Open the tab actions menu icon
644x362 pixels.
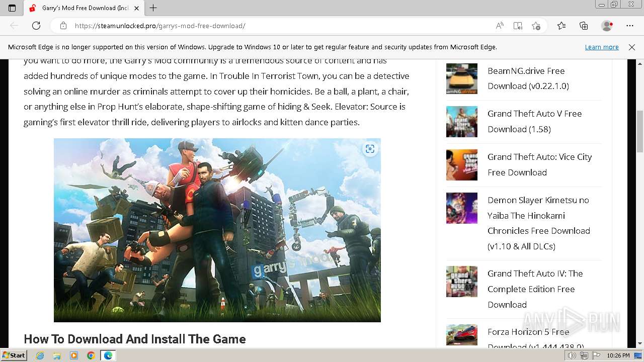coord(12,8)
